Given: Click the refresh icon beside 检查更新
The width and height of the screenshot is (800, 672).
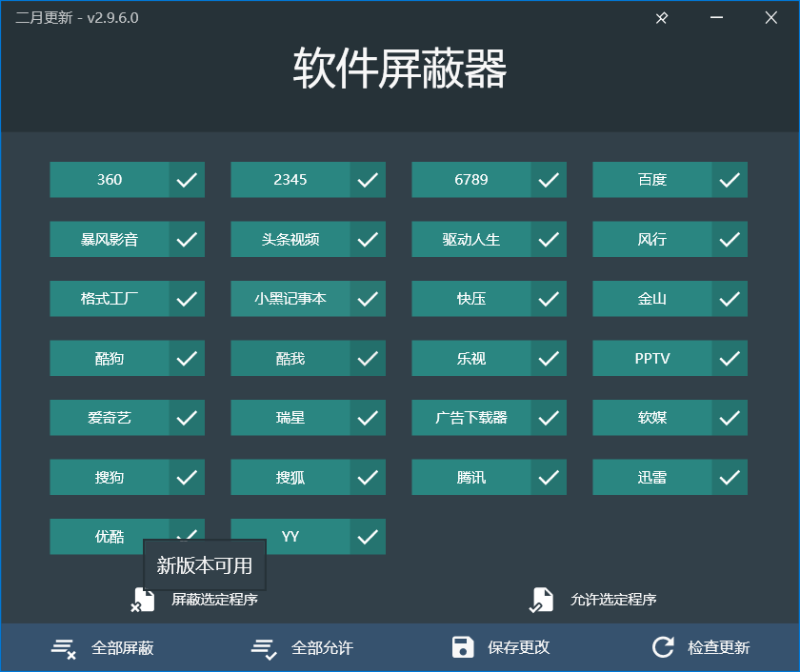Looking at the screenshot, I should click(x=663, y=647).
